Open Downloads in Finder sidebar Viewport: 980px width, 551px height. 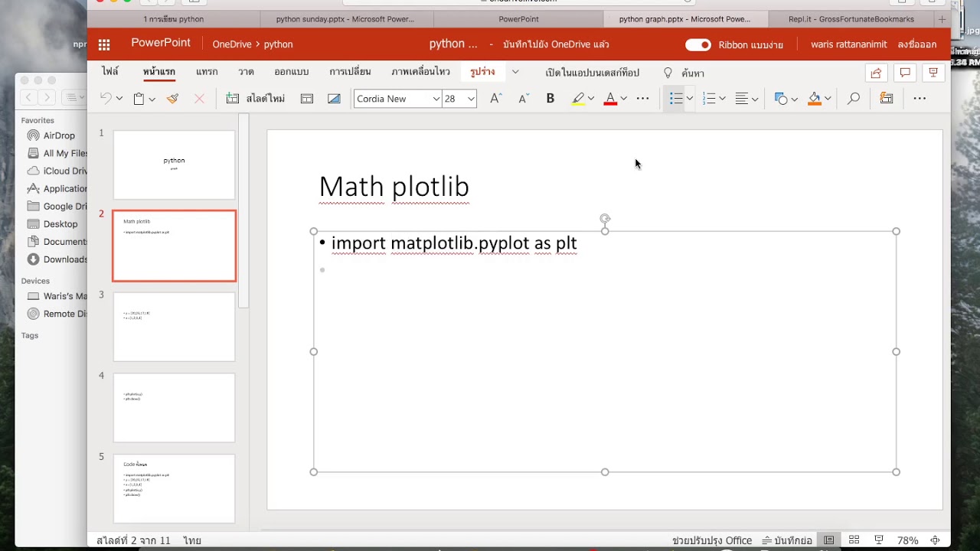click(65, 259)
